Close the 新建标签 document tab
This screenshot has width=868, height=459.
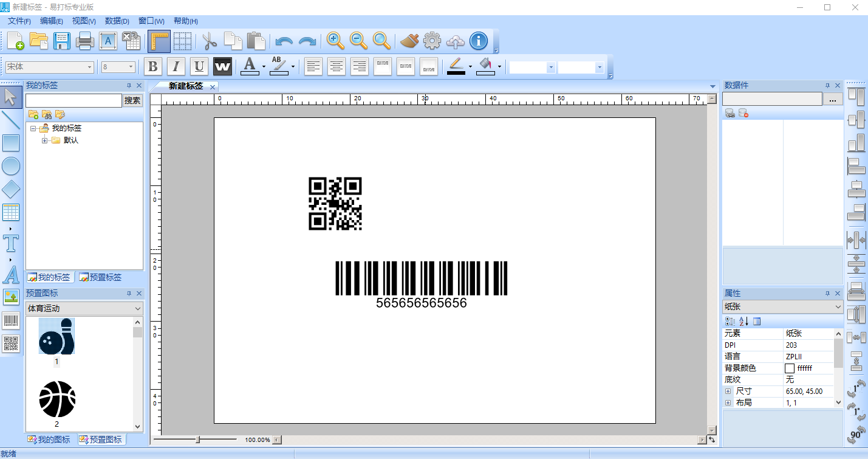(x=213, y=87)
